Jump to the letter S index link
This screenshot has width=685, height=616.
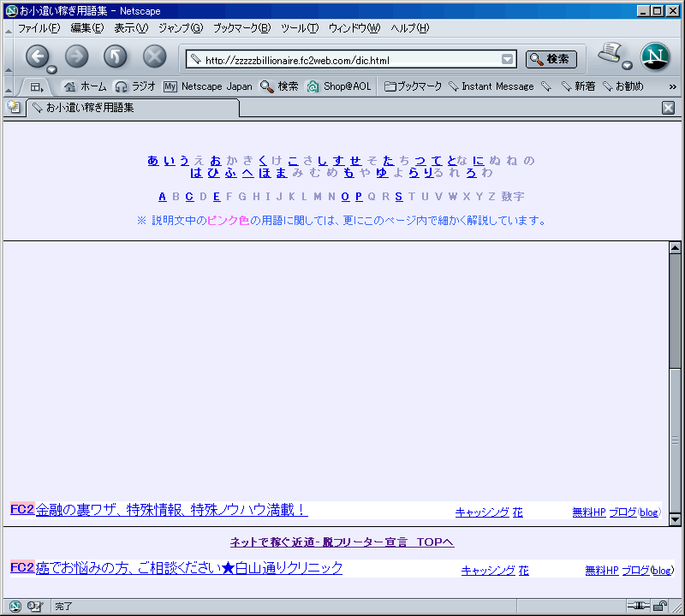click(x=399, y=197)
